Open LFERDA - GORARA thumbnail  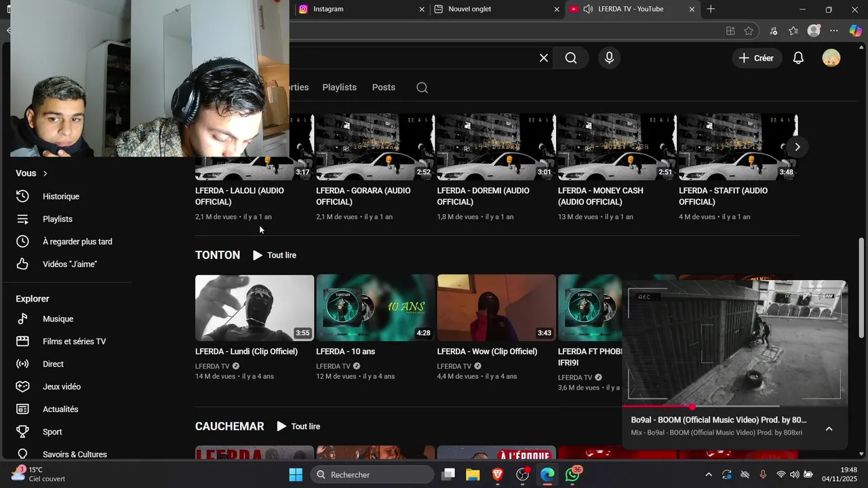click(375, 146)
